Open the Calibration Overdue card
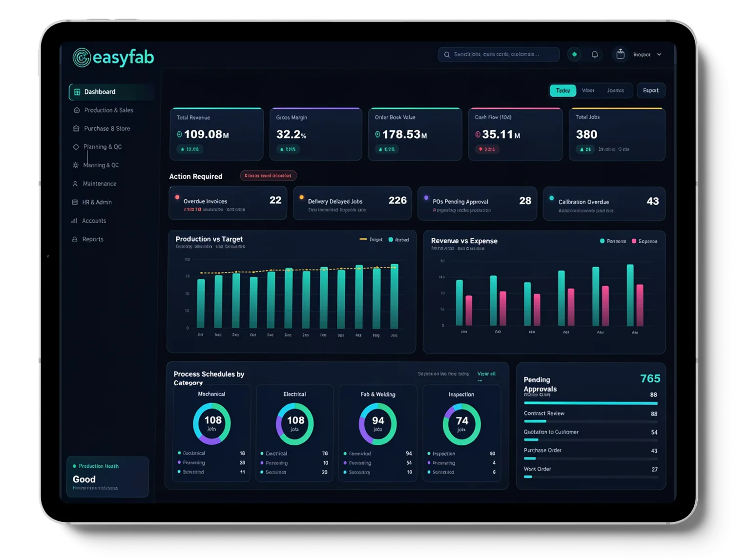750x560 pixels. pos(604,203)
